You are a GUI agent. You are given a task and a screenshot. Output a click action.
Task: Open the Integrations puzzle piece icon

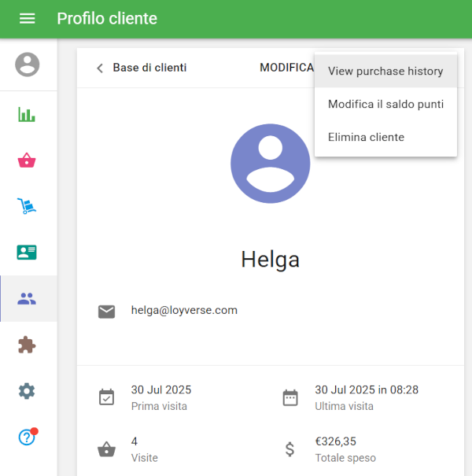pyautogui.click(x=28, y=345)
